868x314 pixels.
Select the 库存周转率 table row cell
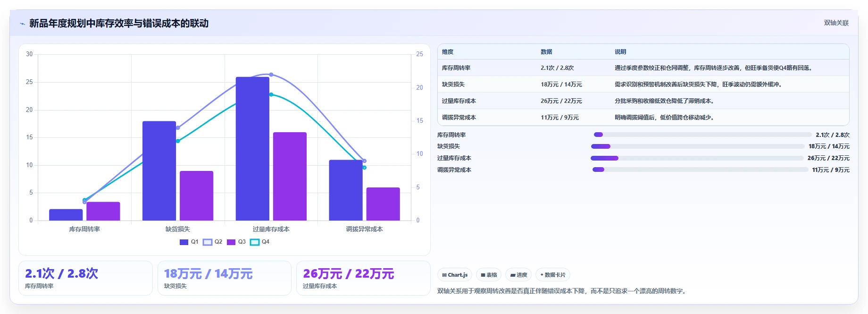point(456,68)
